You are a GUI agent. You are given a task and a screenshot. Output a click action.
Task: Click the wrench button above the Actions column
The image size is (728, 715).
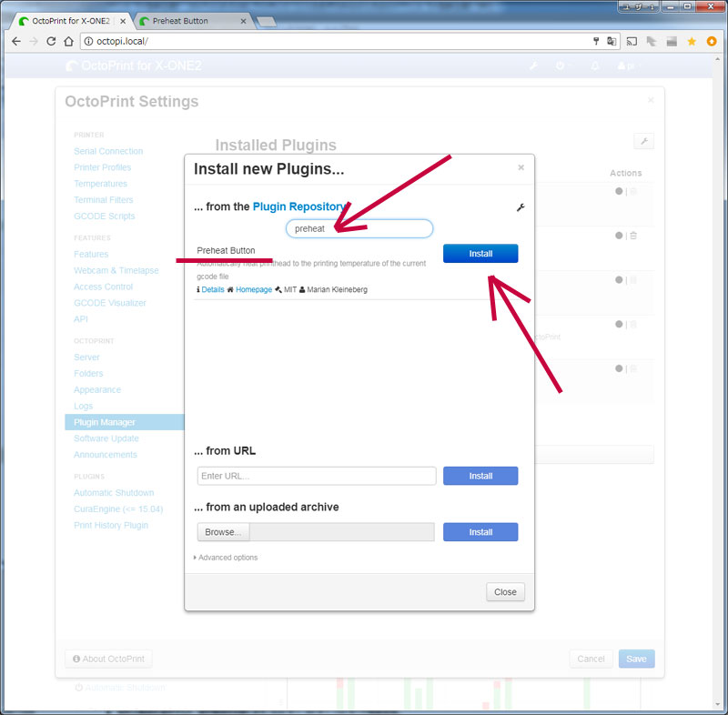644,141
